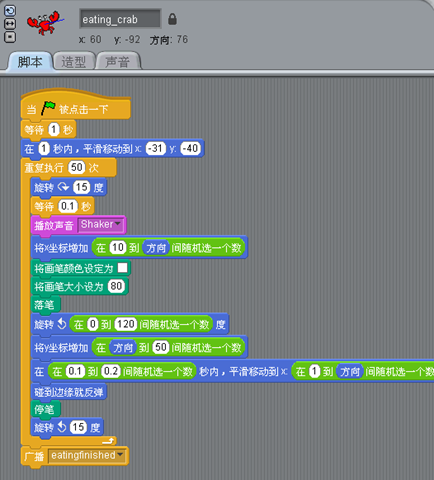Open the 造型 (Costumes) tab
This screenshot has width=434, height=480.
pos(74,62)
